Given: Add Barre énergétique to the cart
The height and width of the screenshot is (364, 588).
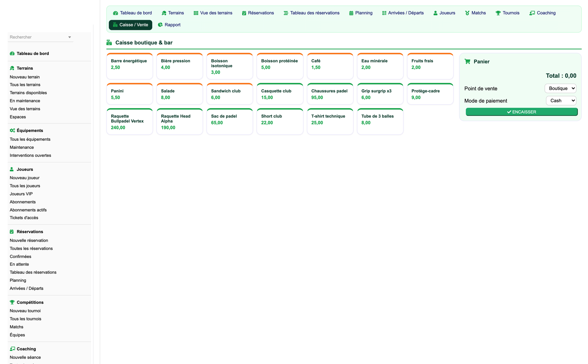Looking at the screenshot, I should [x=130, y=66].
